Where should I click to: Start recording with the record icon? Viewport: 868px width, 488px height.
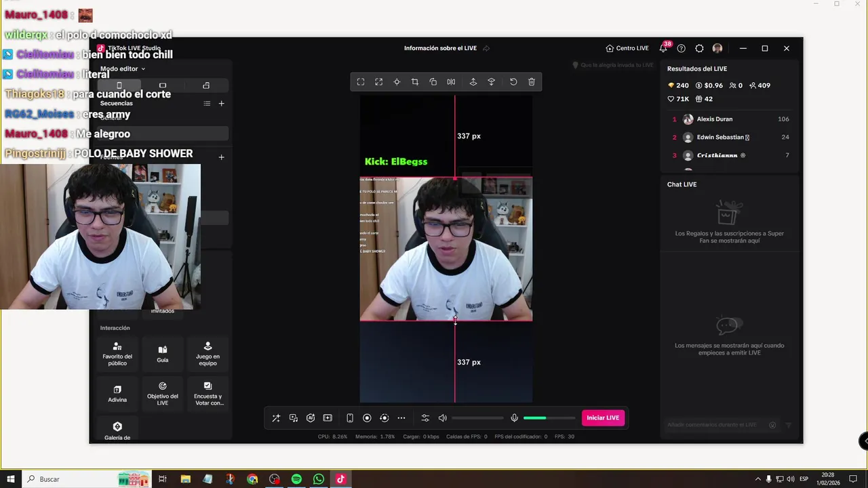click(367, 418)
